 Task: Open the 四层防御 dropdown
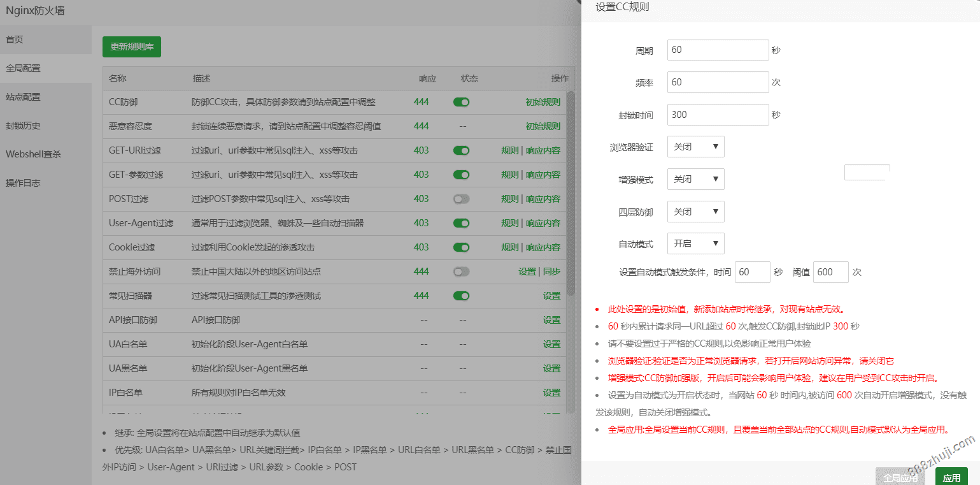[x=695, y=212]
